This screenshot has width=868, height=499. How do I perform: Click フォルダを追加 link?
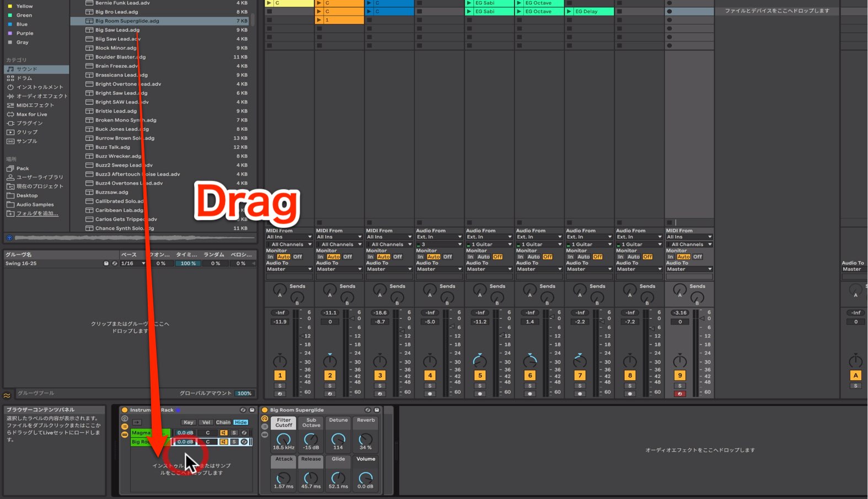(37, 214)
